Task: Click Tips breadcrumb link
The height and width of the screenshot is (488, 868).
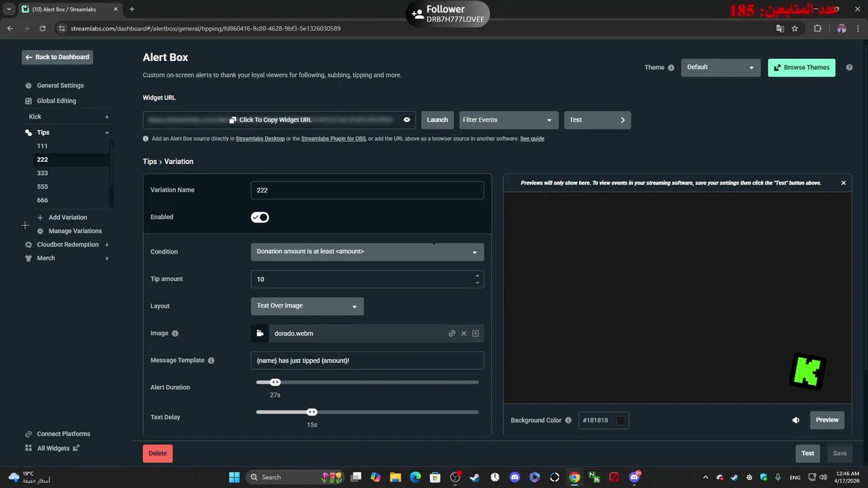Action: point(150,161)
